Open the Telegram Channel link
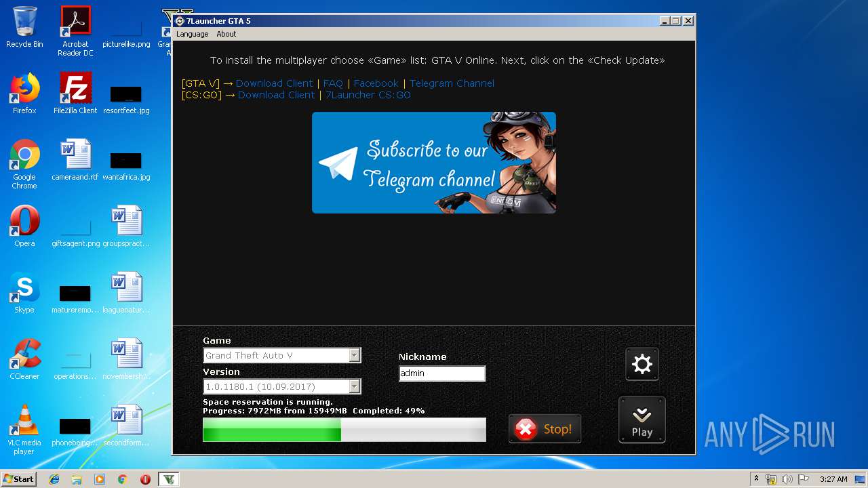Screen dimensions: 868x488 (x=452, y=83)
